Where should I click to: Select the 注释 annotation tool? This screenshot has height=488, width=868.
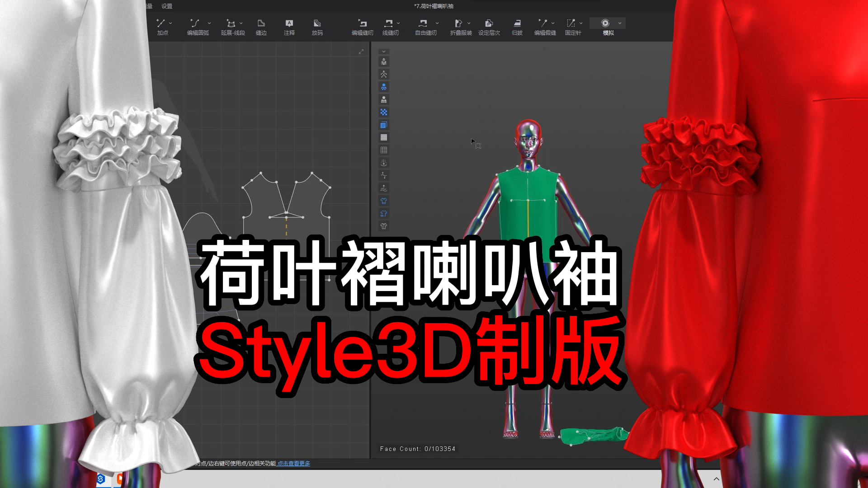(x=289, y=27)
